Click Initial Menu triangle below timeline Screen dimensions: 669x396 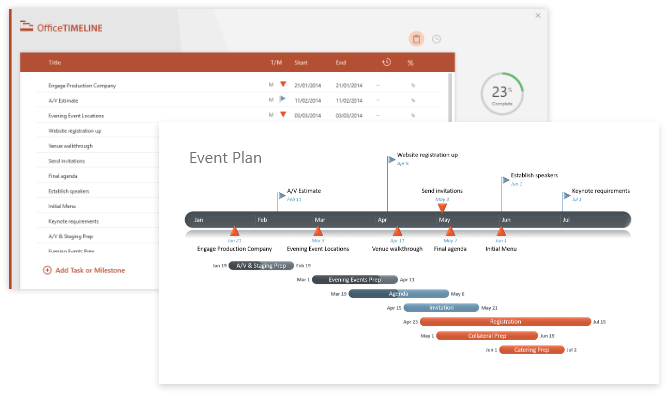[x=501, y=231]
